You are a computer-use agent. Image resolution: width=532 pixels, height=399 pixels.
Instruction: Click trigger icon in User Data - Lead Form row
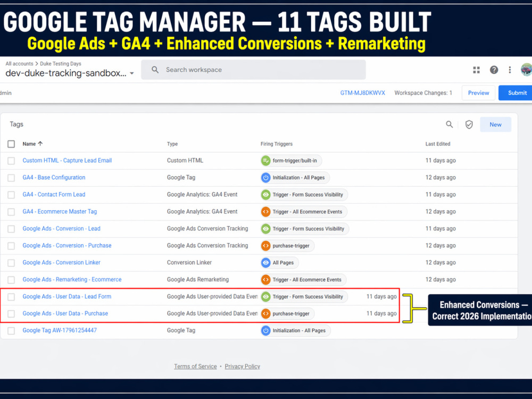click(x=265, y=296)
